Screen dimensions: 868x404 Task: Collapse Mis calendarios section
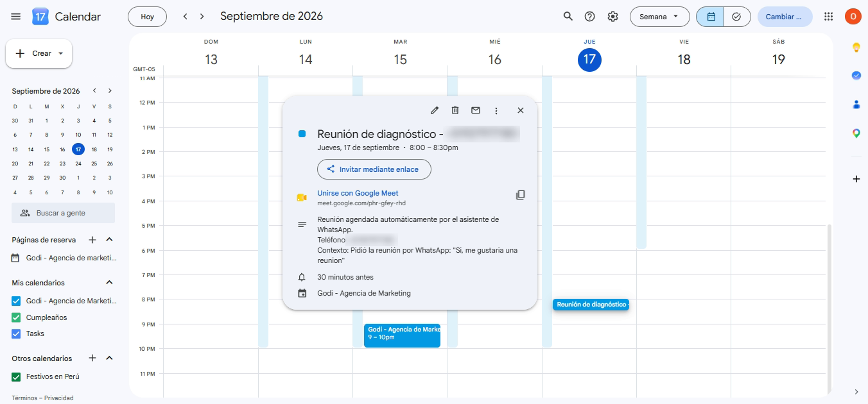coord(109,283)
